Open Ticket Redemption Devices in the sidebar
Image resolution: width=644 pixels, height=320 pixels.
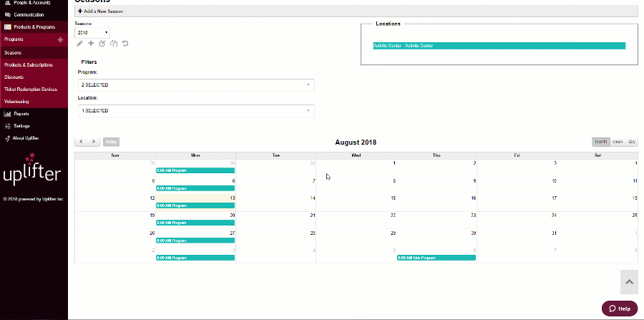click(x=30, y=89)
